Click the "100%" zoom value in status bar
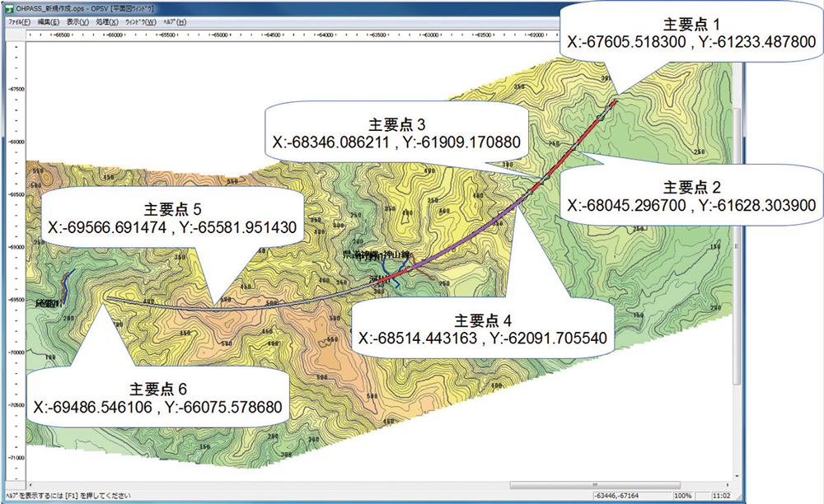Viewport: 824px width, 504px height. (x=682, y=496)
